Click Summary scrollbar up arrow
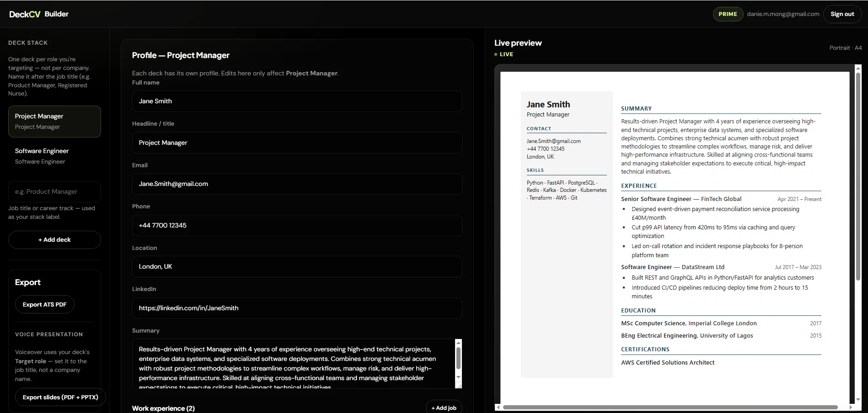This screenshot has width=868, height=413. [458, 343]
